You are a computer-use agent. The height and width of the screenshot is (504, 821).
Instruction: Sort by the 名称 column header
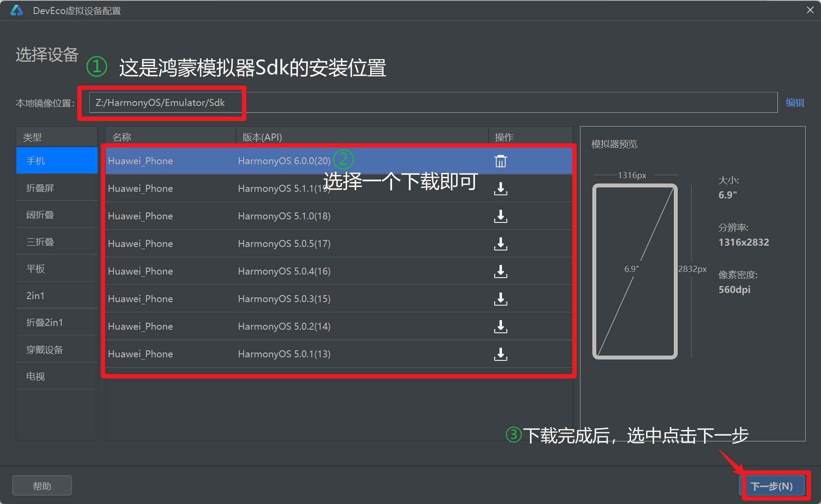tap(170, 137)
